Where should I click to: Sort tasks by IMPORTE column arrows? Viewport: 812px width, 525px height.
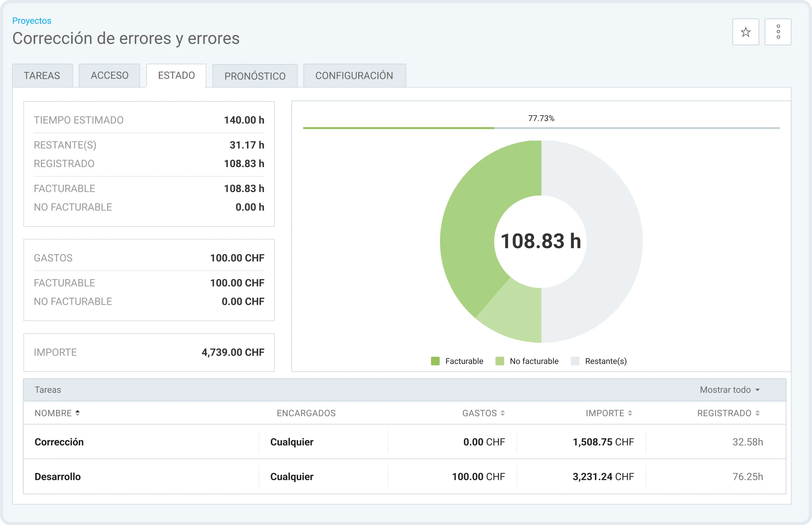coord(630,413)
